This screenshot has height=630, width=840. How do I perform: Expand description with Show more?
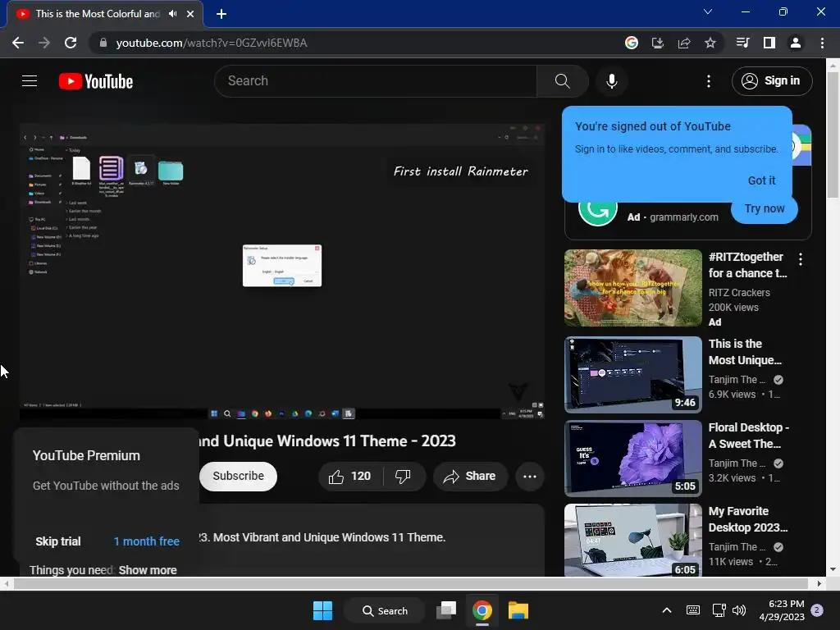148,570
